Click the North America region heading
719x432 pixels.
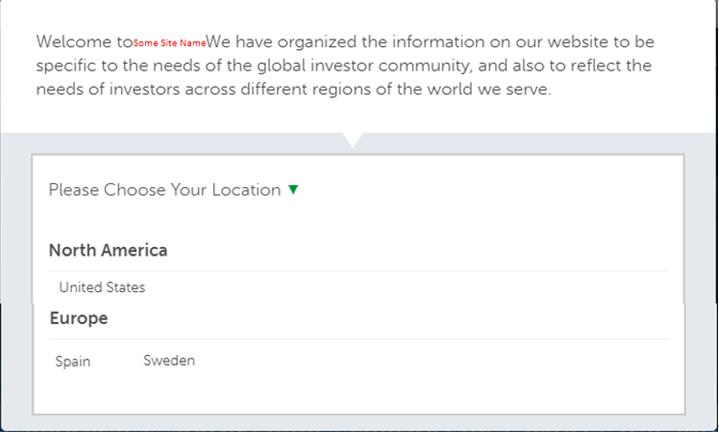point(108,250)
